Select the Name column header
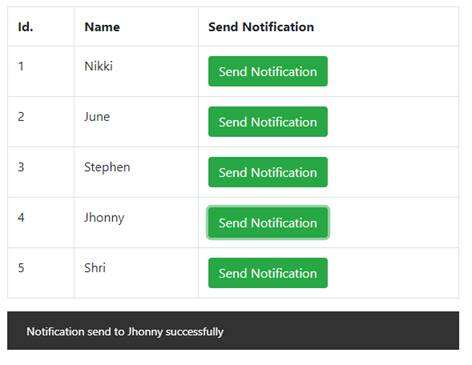 click(x=102, y=27)
